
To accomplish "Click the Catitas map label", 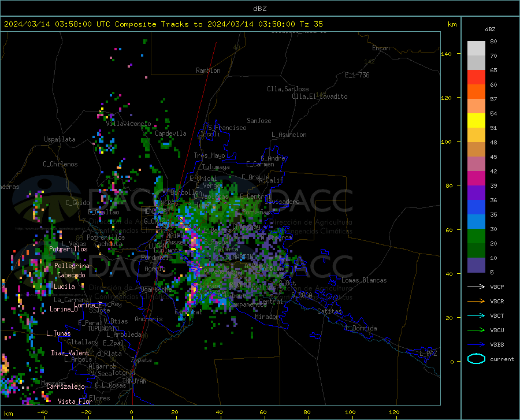I will click(x=329, y=311).
